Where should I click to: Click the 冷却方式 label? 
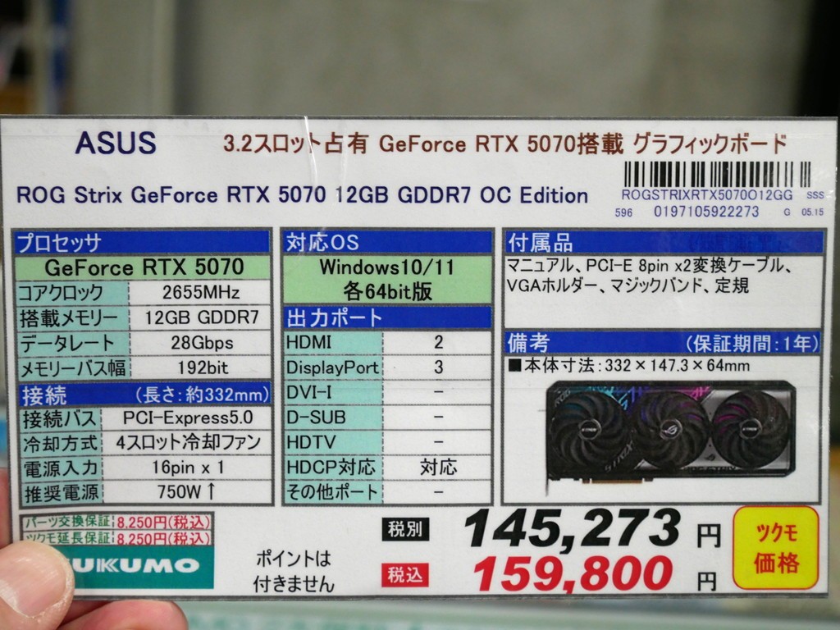60,444
